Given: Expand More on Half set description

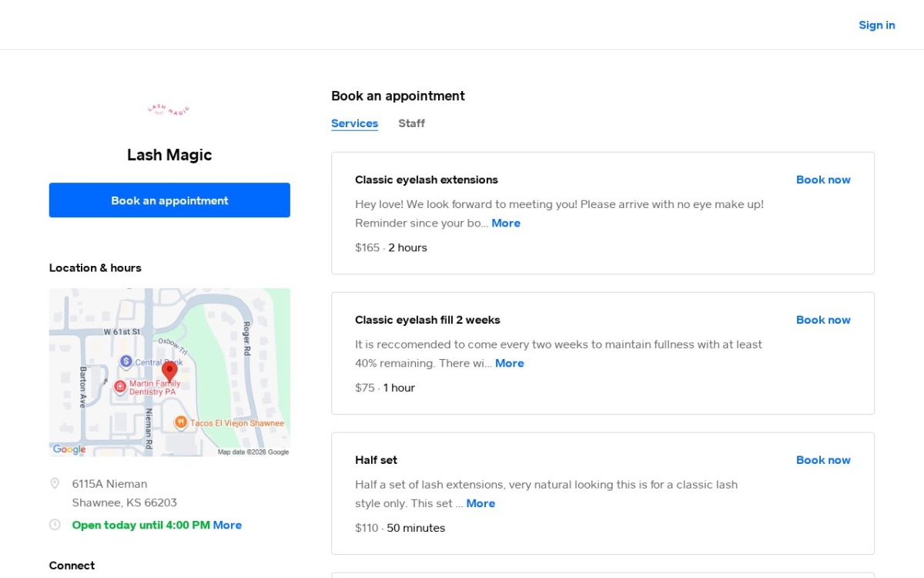Looking at the screenshot, I should tap(480, 503).
